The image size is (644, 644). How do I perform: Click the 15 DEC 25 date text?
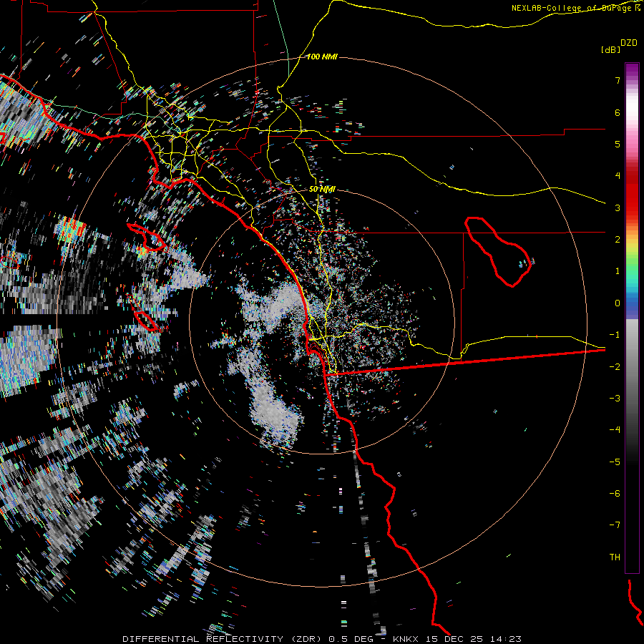(456, 639)
